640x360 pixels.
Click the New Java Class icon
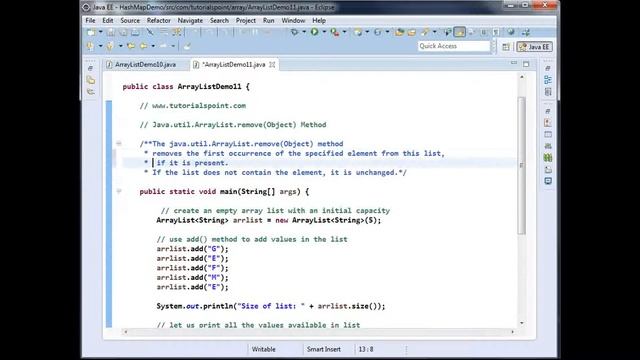point(378,32)
